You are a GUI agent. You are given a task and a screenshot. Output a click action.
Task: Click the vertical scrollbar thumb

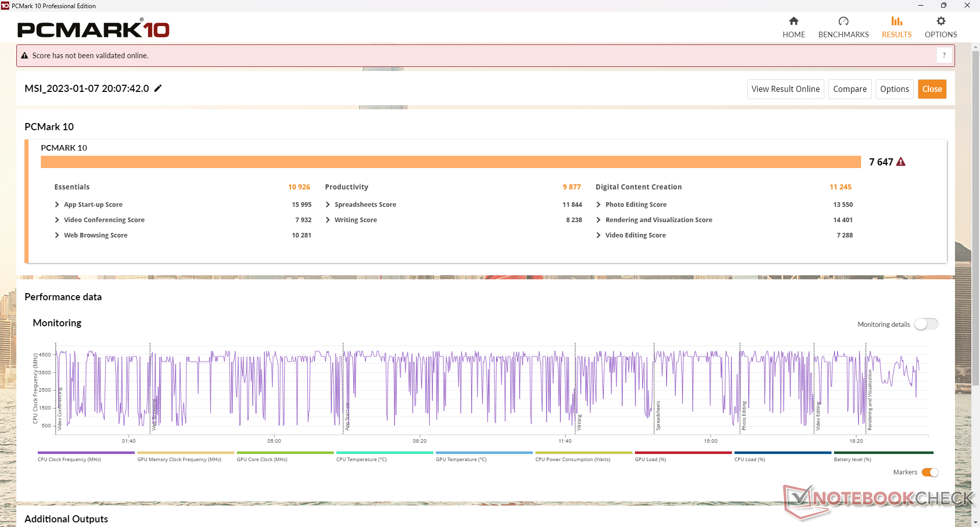[x=975, y=217]
